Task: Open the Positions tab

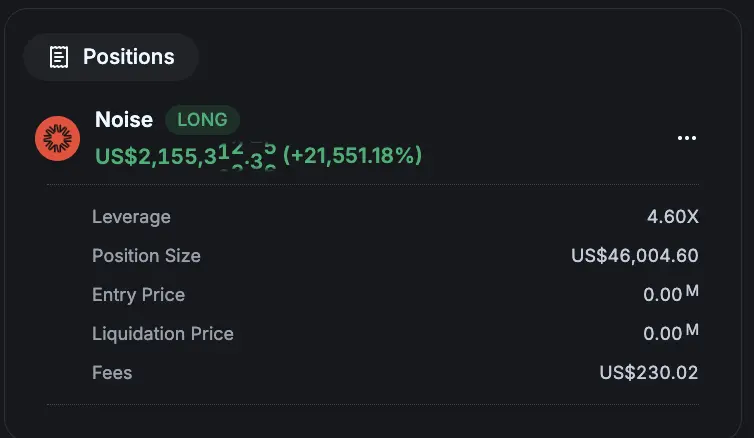Action: [111, 57]
